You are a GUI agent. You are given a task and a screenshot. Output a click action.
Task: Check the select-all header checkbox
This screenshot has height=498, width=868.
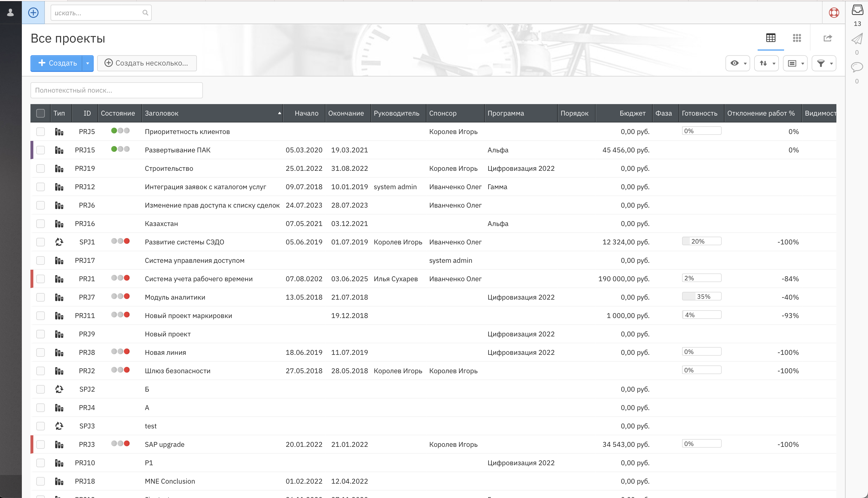pos(40,113)
